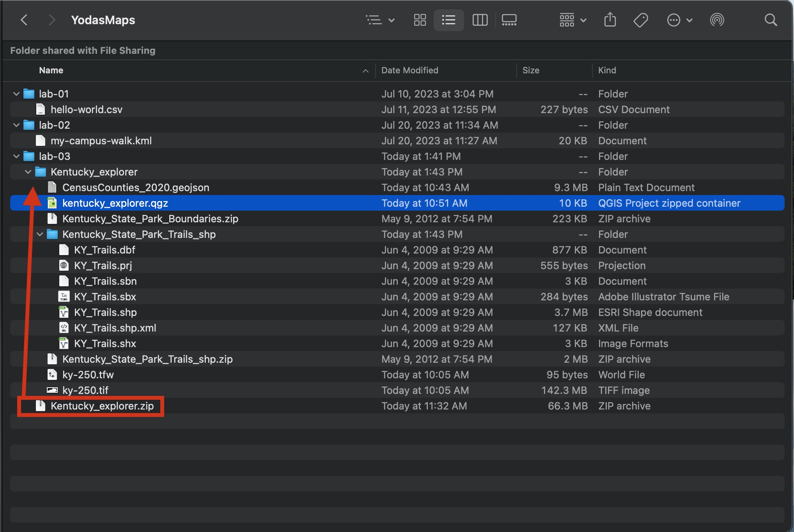Sort by the Name column header
794x532 pixels.
point(51,70)
